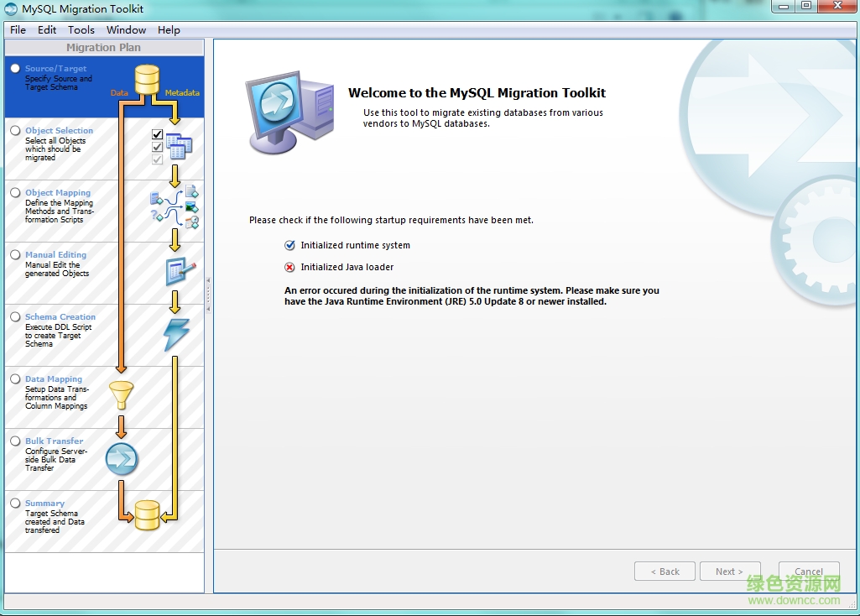Click the Data Mapping funnel icon
Viewport: 860px width, 616px height.
[122, 394]
